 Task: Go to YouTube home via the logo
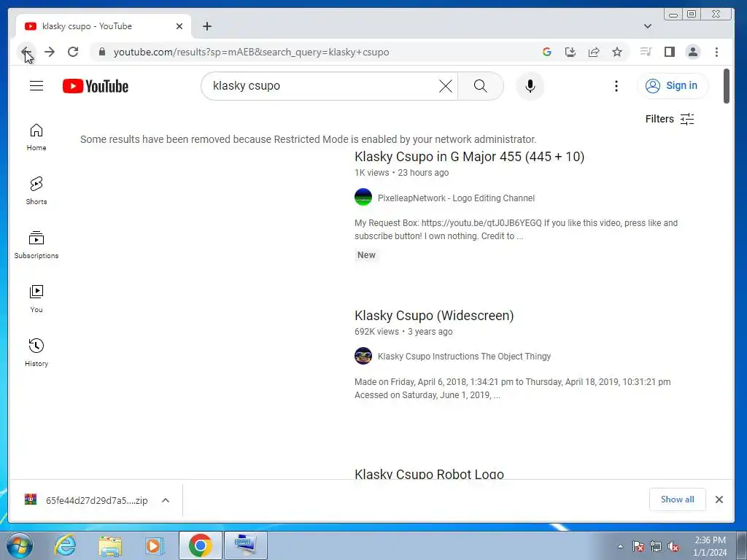96,86
